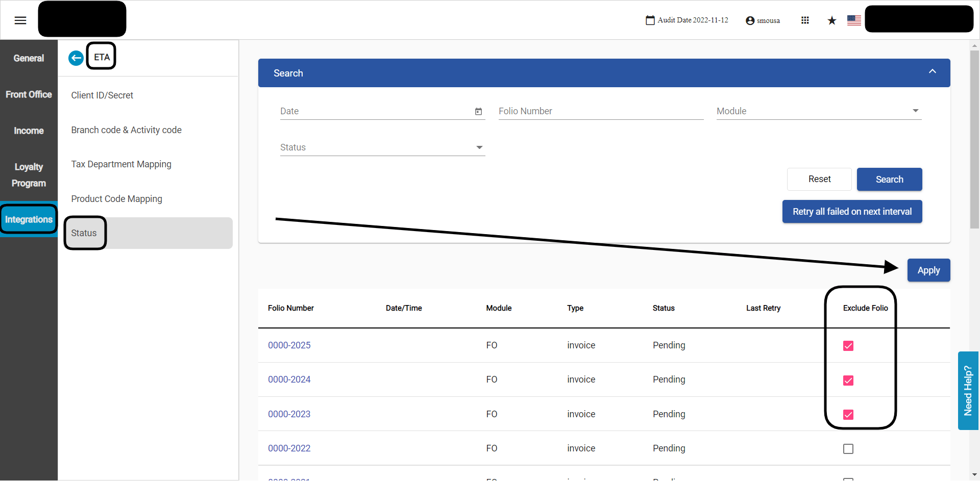Click the Status column header
This screenshot has height=481, width=980.
coord(664,308)
